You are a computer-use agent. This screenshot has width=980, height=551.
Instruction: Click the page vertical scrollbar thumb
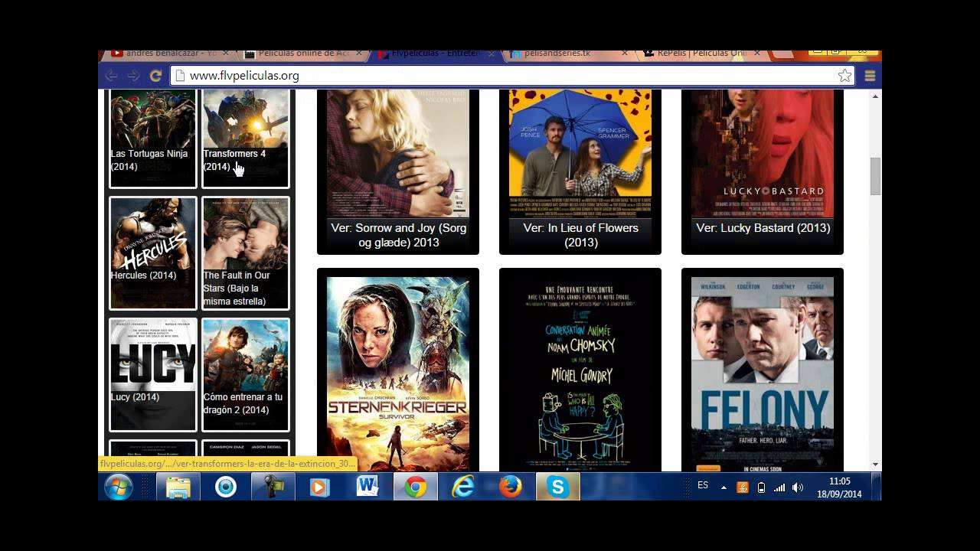click(x=875, y=176)
